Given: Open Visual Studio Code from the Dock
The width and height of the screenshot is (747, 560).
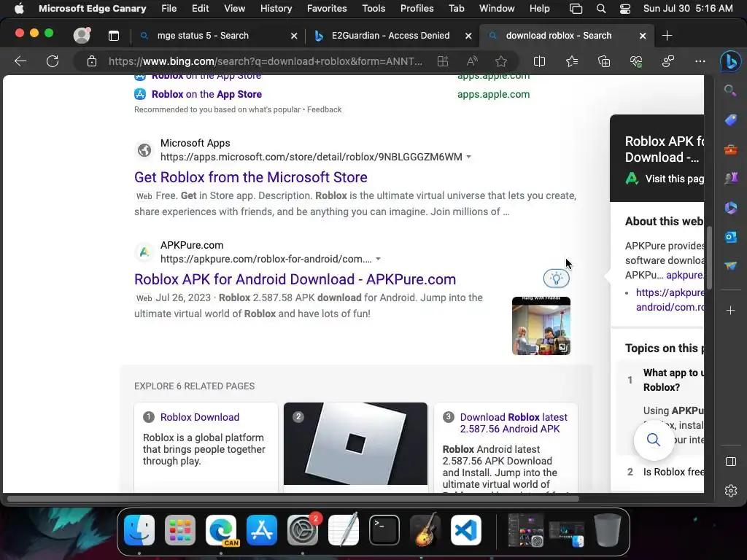Looking at the screenshot, I should point(466,530).
